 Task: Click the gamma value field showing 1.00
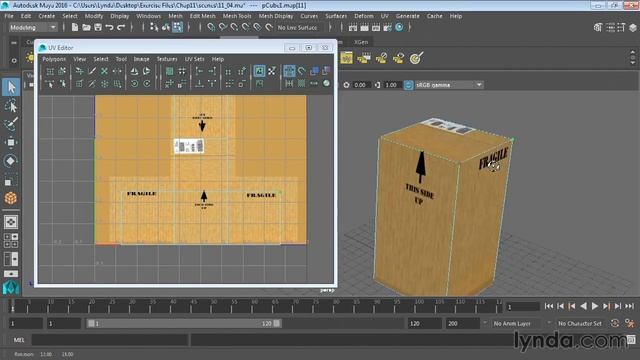pos(391,85)
